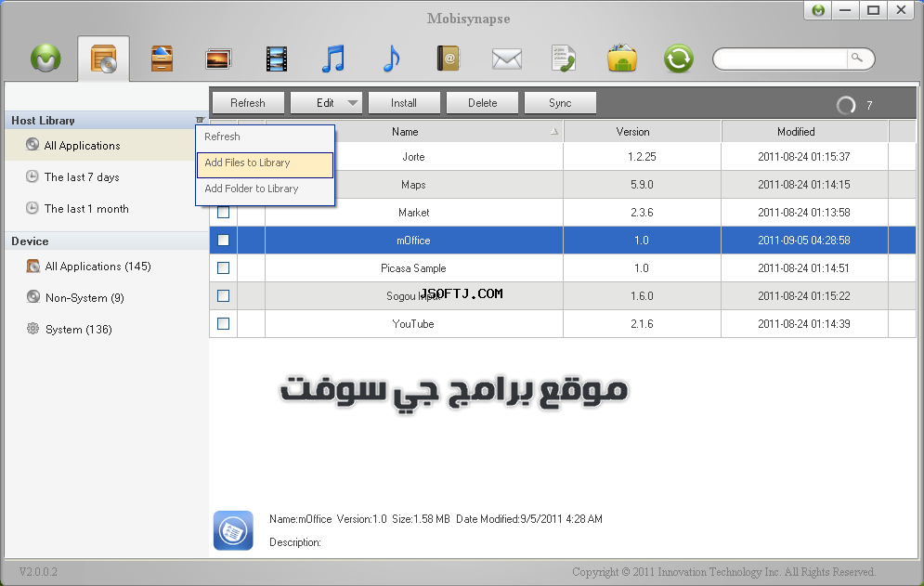Open the Music double-note icon

[333, 59]
